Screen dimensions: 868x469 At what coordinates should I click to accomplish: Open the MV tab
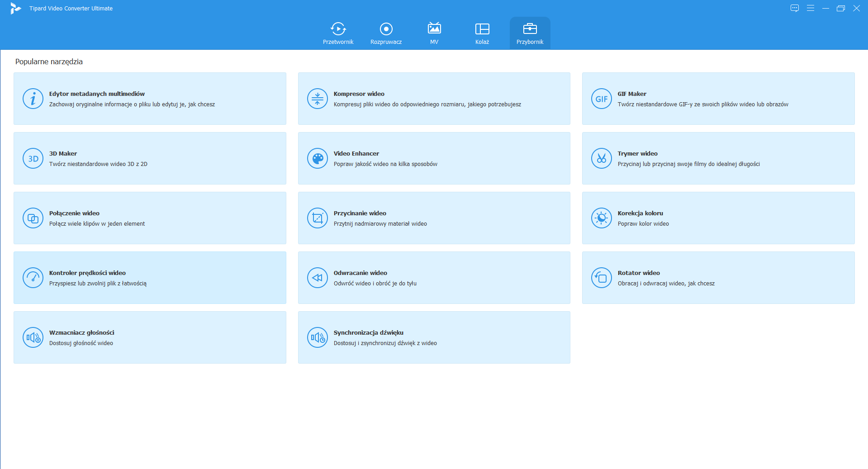(x=434, y=33)
